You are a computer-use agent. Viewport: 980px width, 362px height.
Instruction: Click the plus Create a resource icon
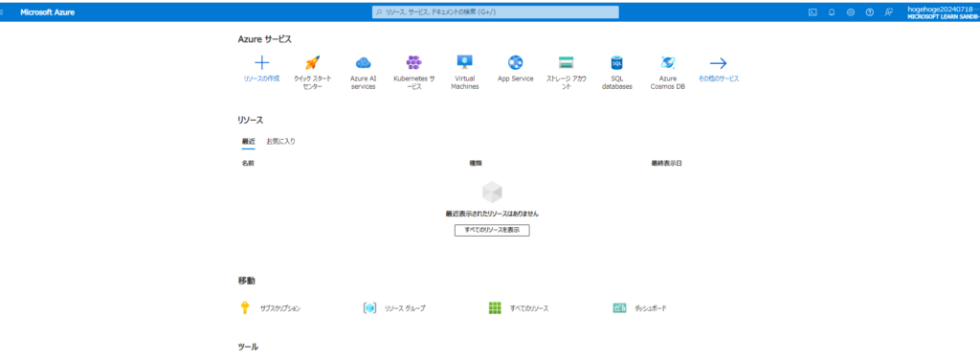click(262, 62)
